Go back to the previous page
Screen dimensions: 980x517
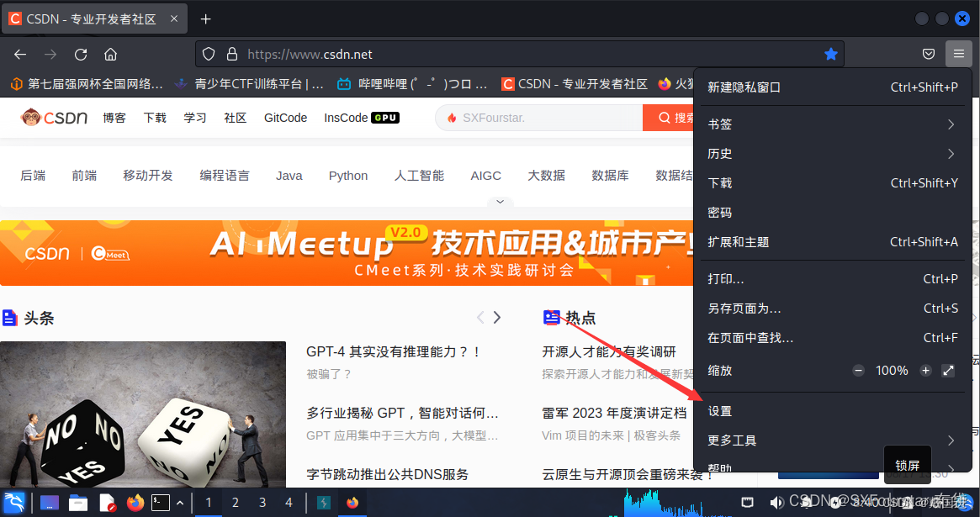(x=20, y=55)
